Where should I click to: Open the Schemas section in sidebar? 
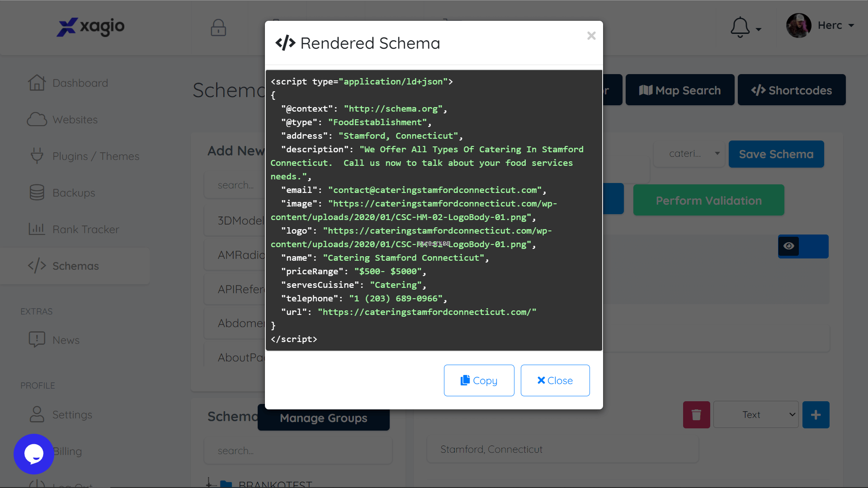click(75, 266)
